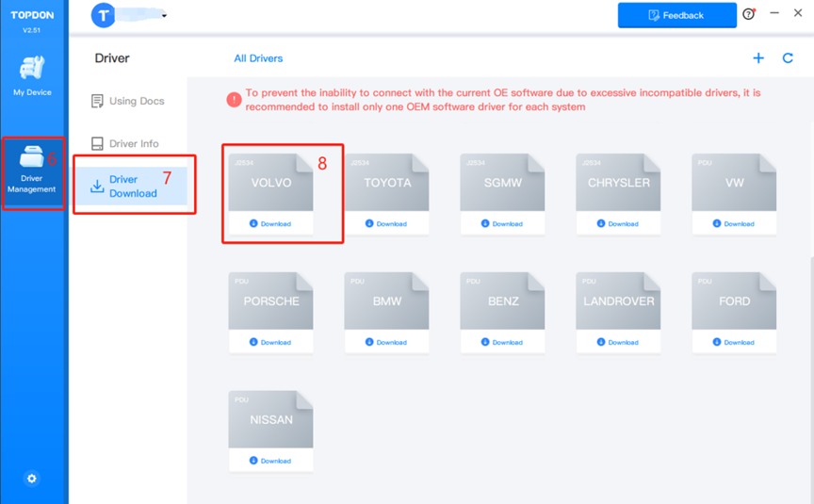This screenshot has width=814, height=504.
Task: Close the TOPDON window
Action: click(798, 13)
